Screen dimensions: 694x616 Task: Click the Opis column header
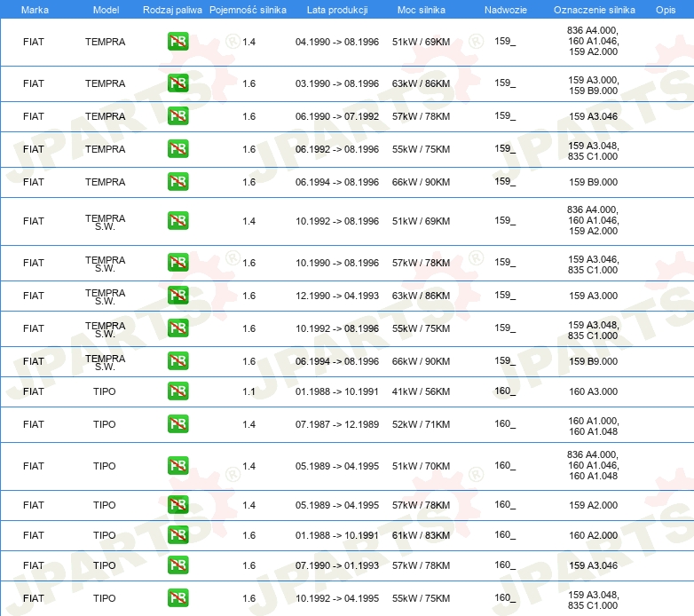(666, 10)
